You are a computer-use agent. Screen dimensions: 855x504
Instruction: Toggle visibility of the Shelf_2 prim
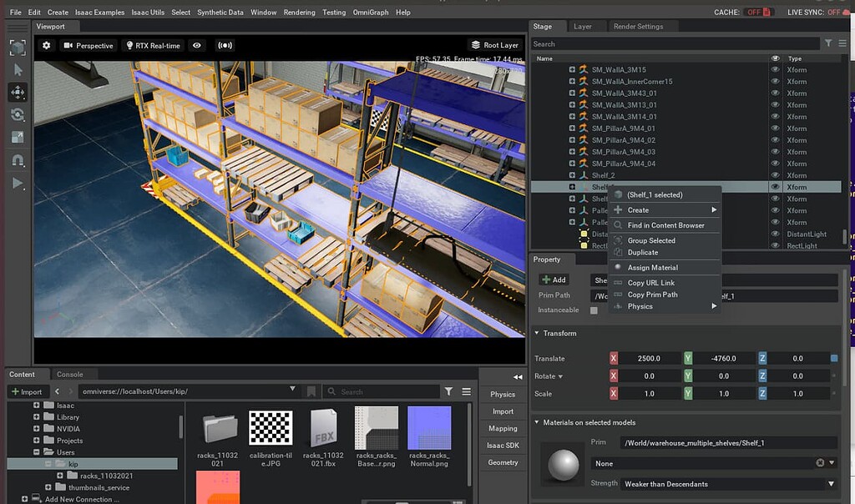(776, 175)
